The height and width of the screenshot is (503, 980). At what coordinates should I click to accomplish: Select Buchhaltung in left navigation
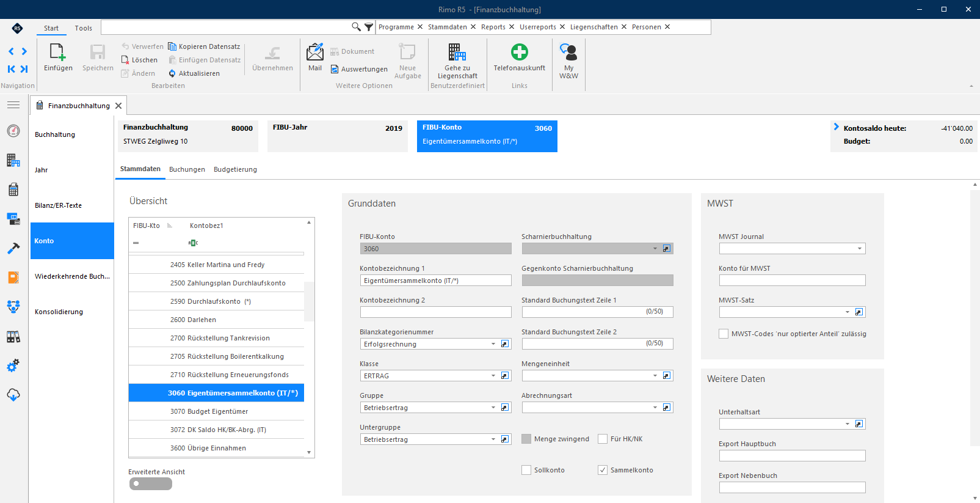[72, 134]
